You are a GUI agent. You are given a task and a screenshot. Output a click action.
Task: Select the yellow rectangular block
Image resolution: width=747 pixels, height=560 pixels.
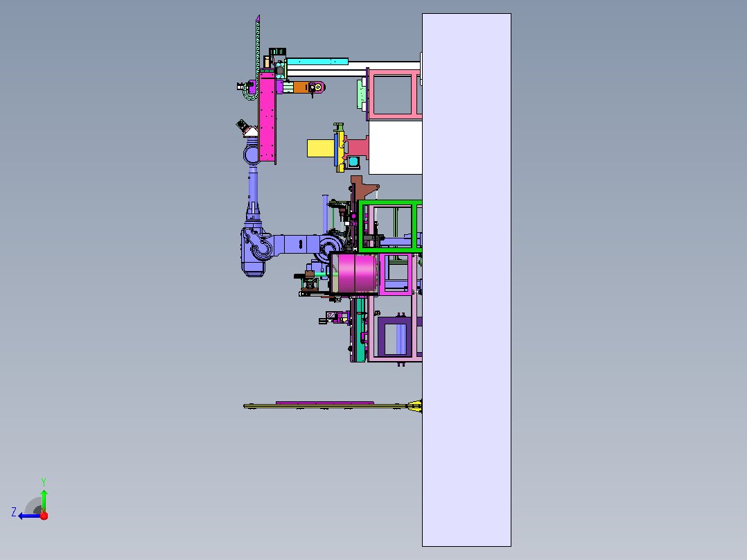(x=321, y=148)
